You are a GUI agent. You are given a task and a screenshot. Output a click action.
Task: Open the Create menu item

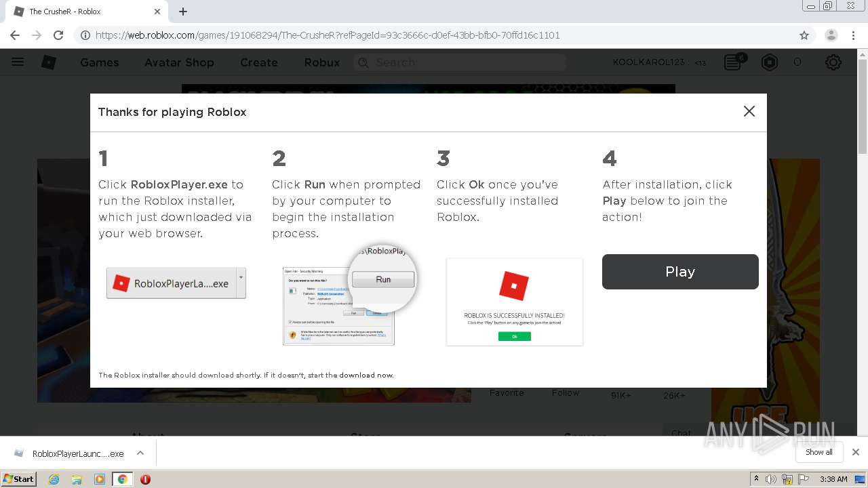click(x=259, y=62)
